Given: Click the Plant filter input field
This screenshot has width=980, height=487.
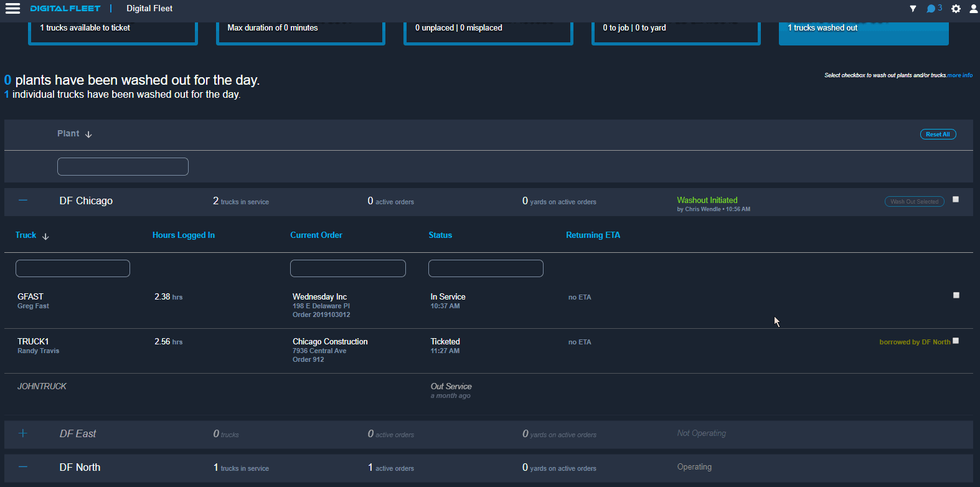Looking at the screenshot, I should pos(123,166).
